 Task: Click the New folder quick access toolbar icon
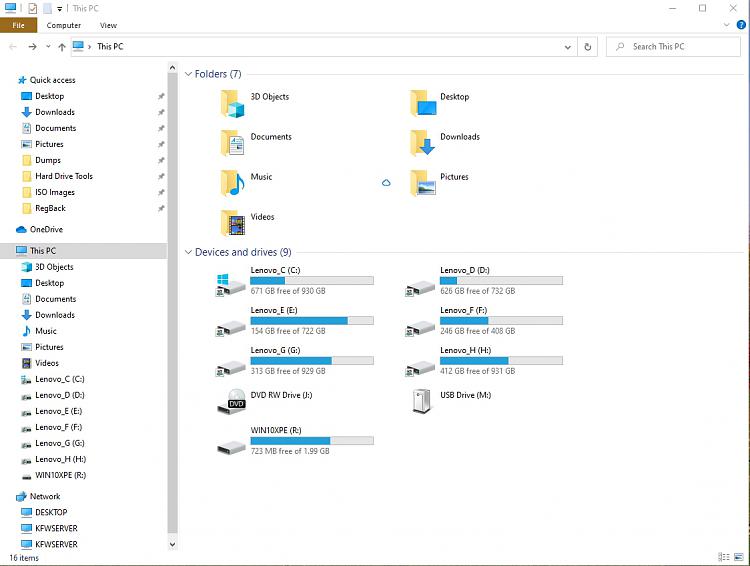click(x=47, y=8)
